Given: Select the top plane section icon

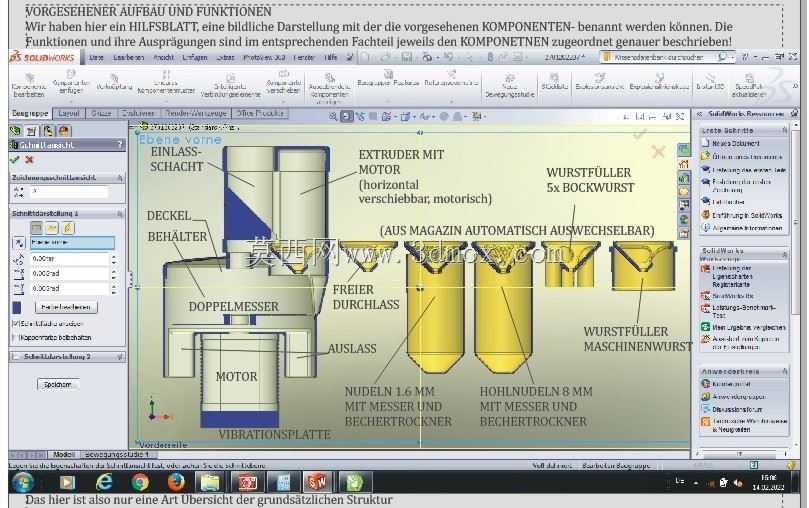Looking at the screenshot, I should [52, 227].
